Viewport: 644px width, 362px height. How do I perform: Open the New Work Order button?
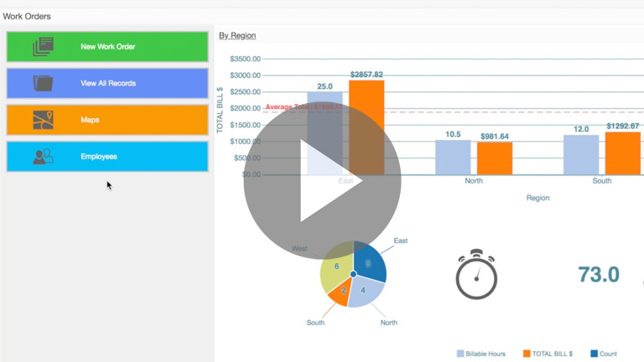(x=107, y=47)
